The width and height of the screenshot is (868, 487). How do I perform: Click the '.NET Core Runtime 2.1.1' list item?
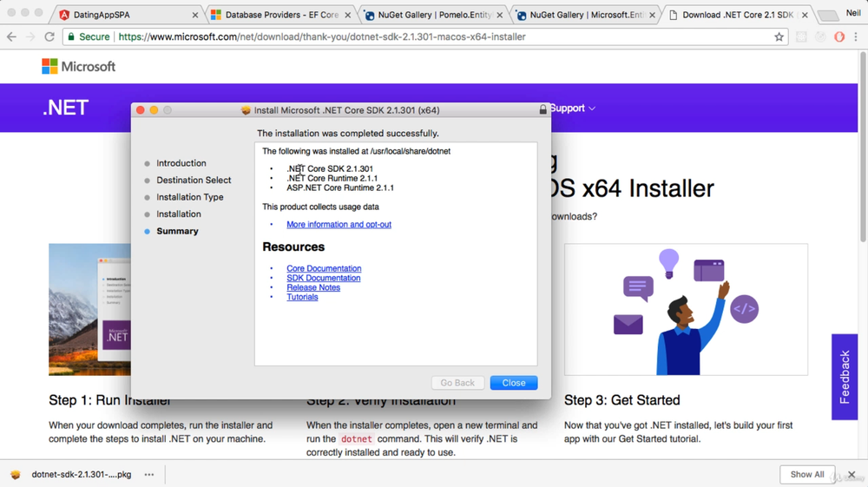(332, 178)
